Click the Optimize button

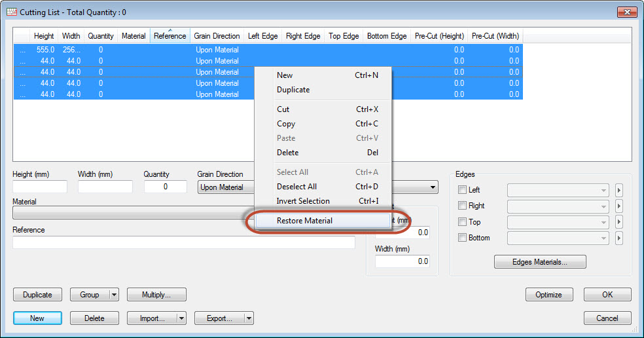549,294
